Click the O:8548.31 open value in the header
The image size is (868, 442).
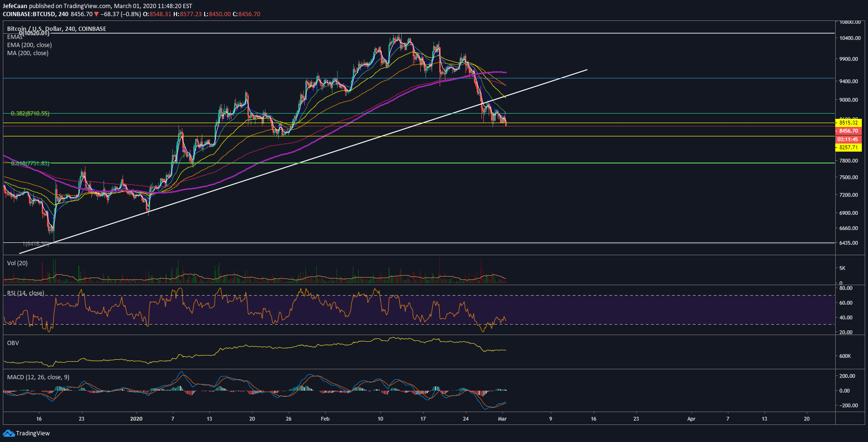pyautogui.click(x=157, y=14)
